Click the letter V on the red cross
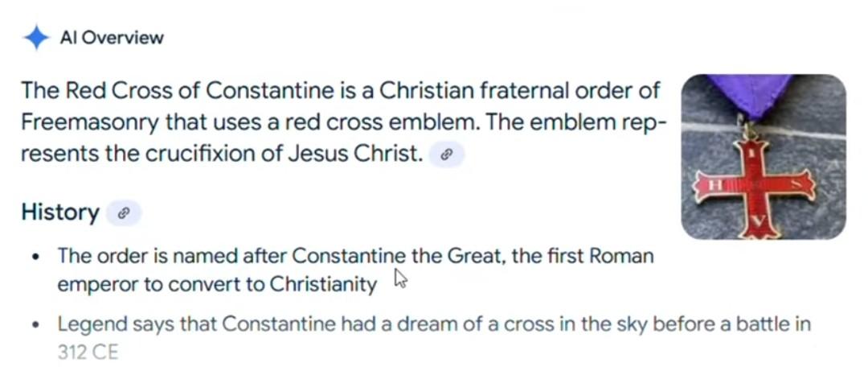This screenshot has height=371, width=868. (758, 221)
